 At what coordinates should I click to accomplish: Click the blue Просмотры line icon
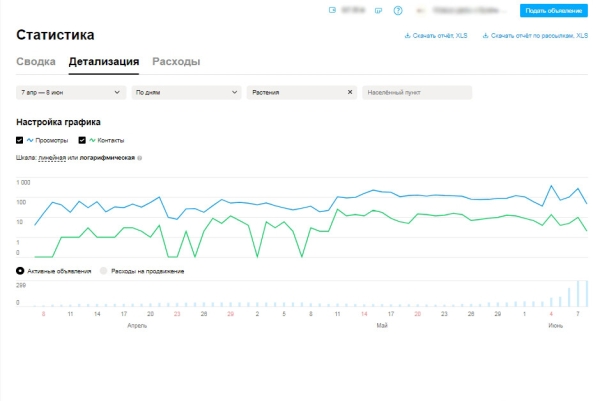30,140
